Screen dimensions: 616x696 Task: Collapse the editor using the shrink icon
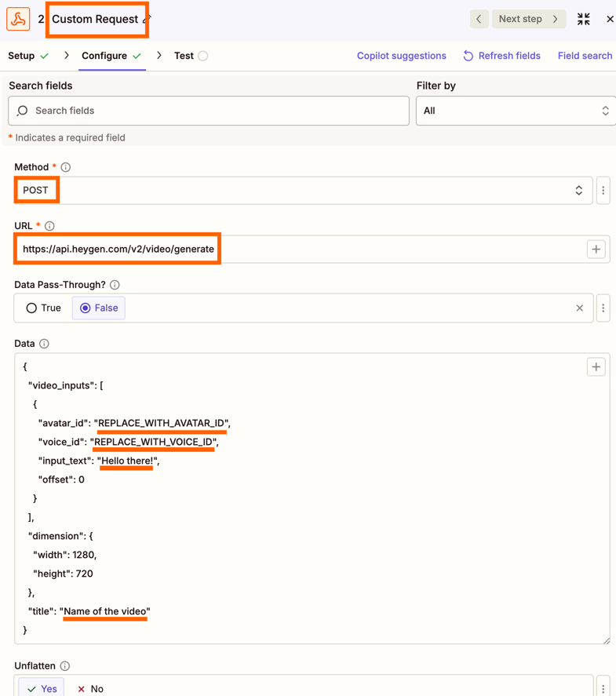(583, 19)
